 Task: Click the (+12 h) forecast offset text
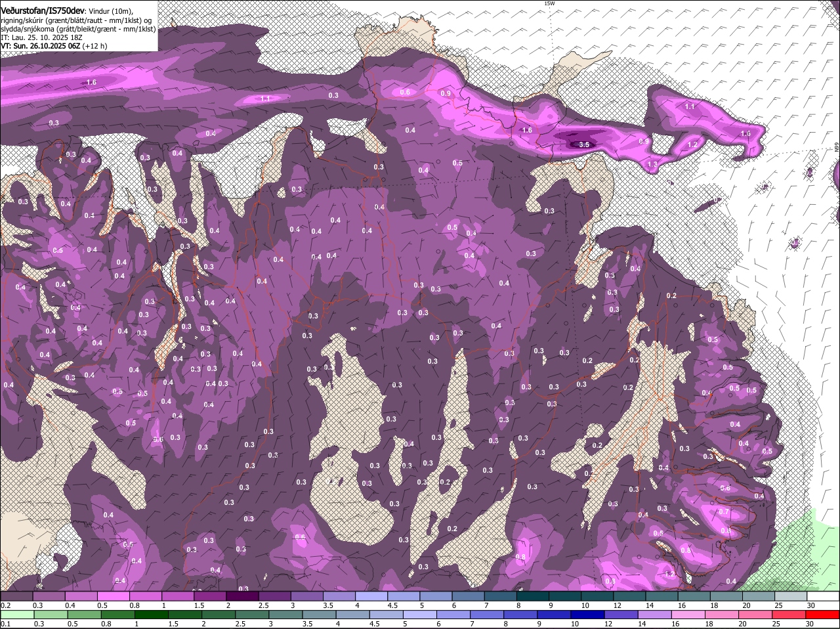[x=95, y=46]
